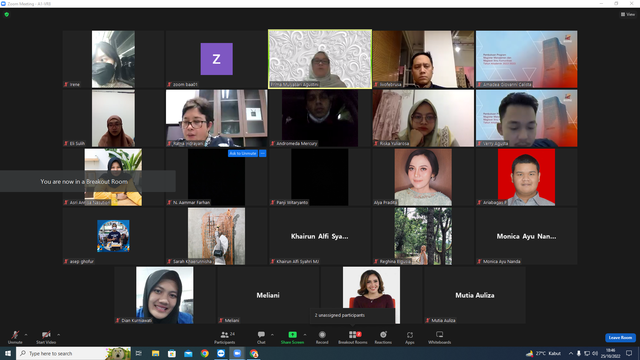Select the highlighted active speaker tile
640x360 pixels.
320,59
